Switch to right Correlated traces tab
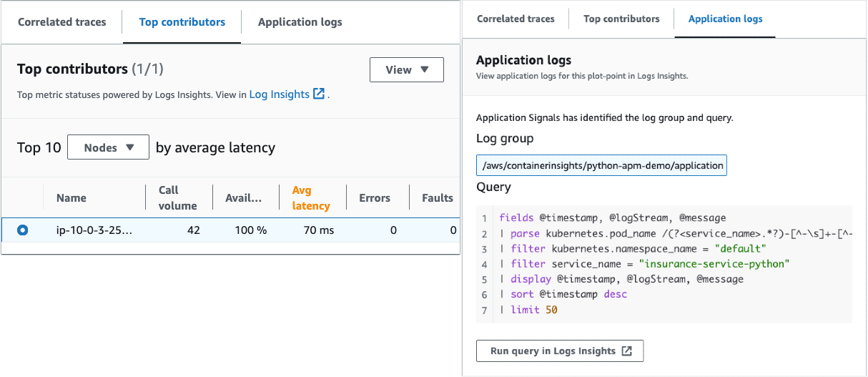The width and height of the screenshot is (868, 377). click(x=516, y=19)
